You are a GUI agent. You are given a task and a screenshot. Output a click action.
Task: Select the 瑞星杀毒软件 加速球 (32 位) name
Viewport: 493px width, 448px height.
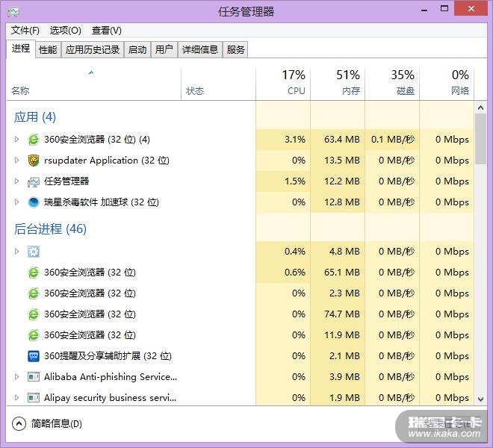coord(102,202)
